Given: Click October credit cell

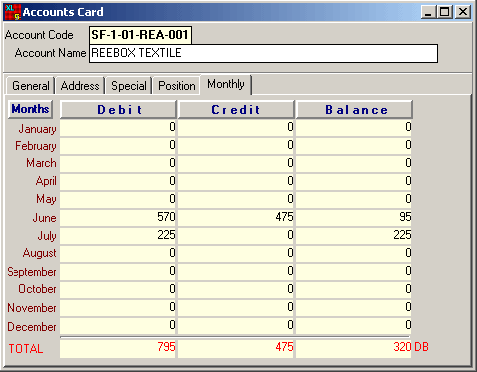Looking at the screenshot, I should pos(236,289).
